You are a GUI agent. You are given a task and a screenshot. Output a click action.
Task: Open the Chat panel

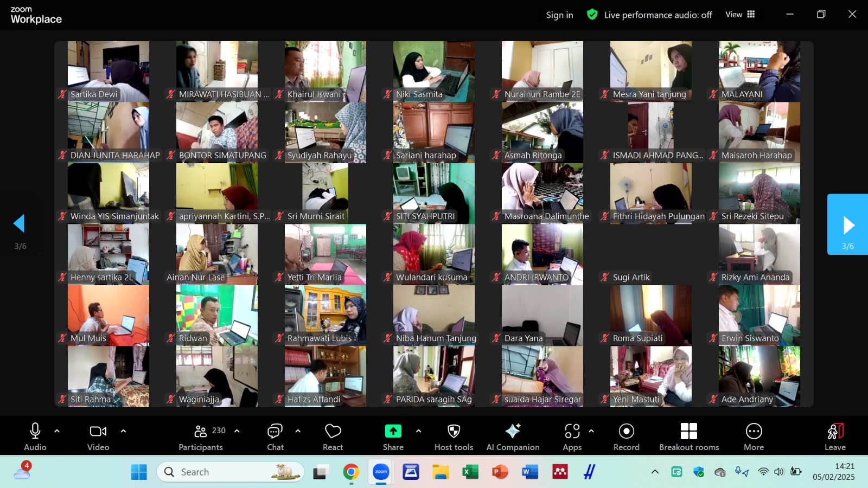coord(275,436)
